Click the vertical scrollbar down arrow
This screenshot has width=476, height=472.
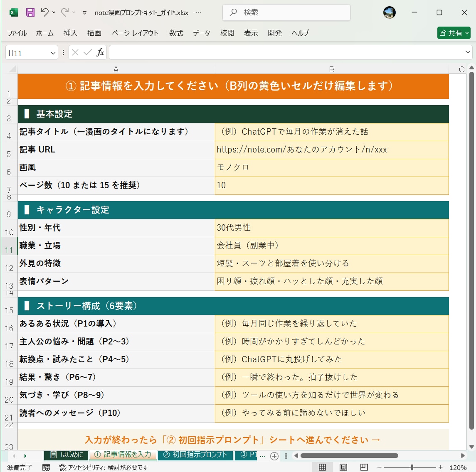coord(471,447)
